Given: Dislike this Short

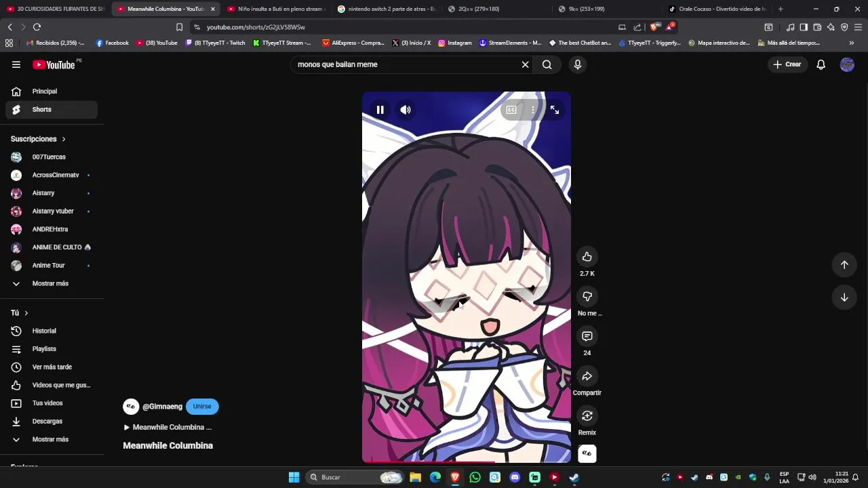Looking at the screenshot, I should [587, 296].
